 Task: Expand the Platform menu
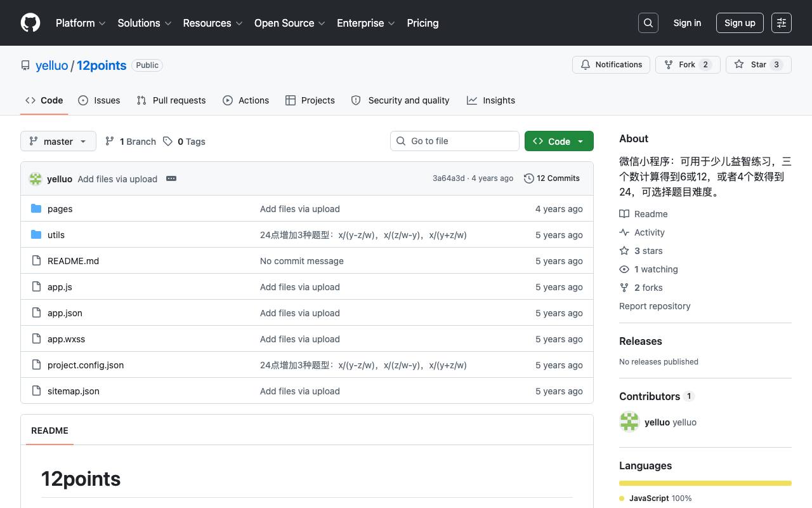(x=81, y=23)
